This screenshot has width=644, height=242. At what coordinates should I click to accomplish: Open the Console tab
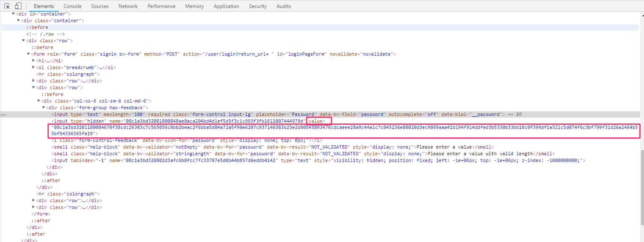73,6
